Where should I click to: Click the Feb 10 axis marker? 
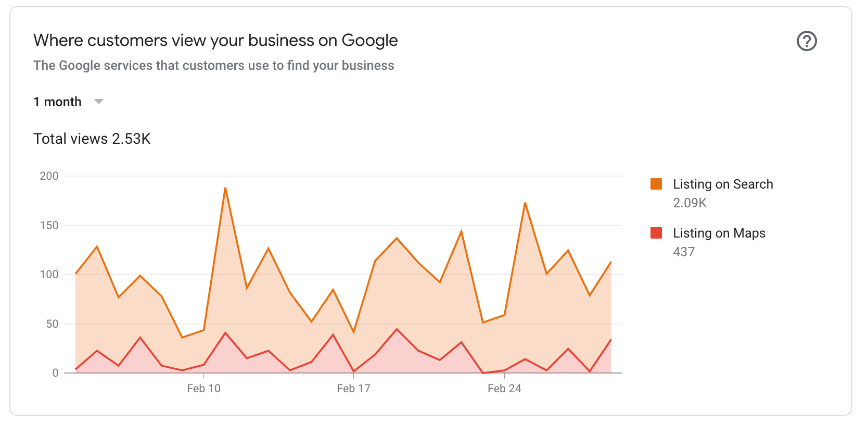tap(203, 388)
